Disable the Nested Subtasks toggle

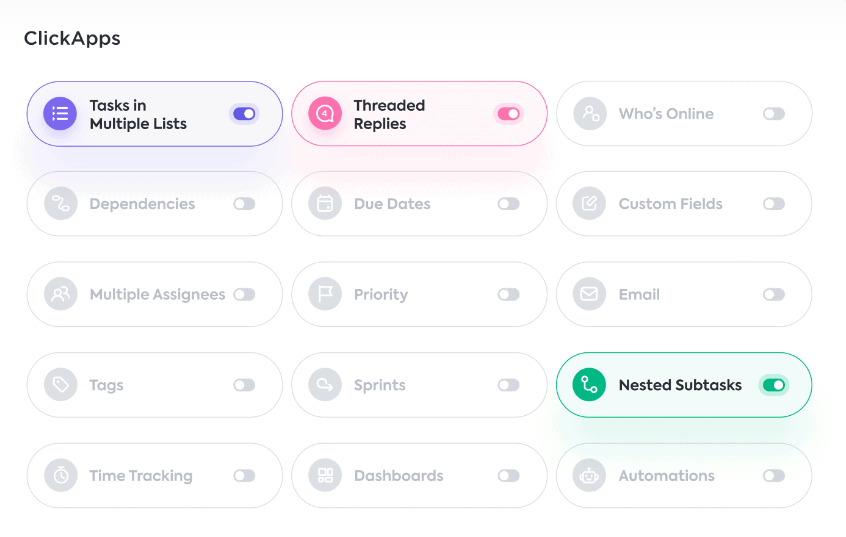[x=773, y=385]
